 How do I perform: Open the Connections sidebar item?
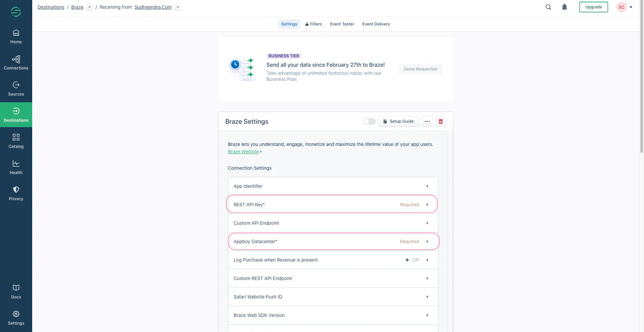pyautogui.click(x=16, y=63)
